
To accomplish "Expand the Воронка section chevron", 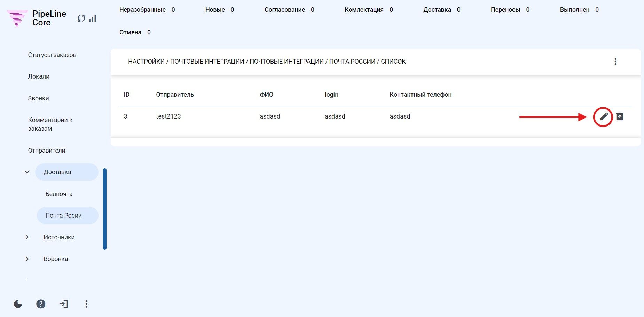I will click(x=27, y=259).
